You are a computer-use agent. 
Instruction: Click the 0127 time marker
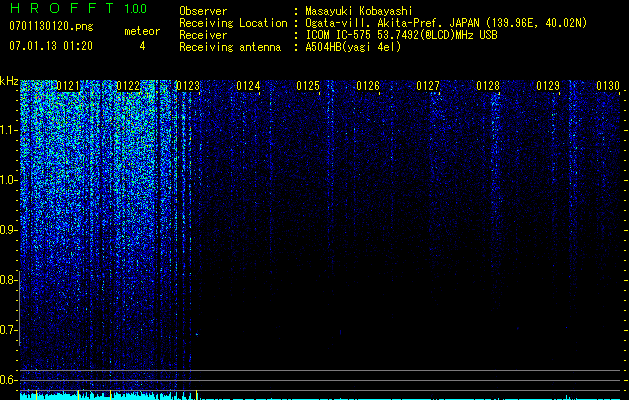coord(428,86)
